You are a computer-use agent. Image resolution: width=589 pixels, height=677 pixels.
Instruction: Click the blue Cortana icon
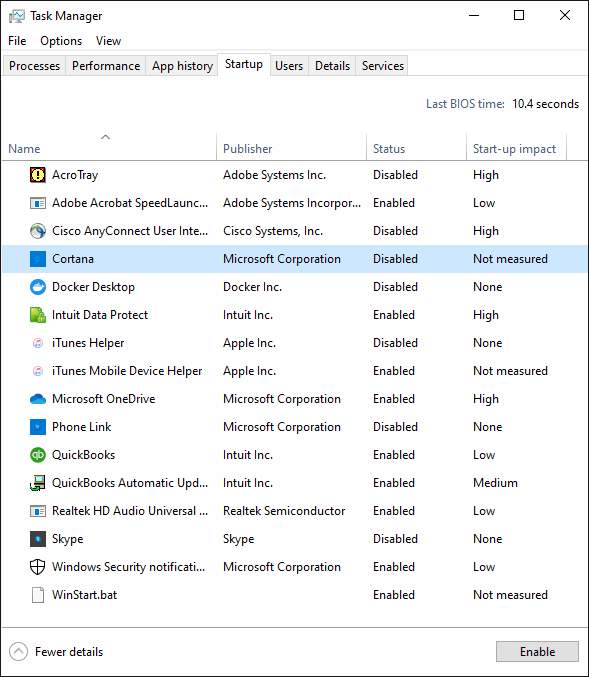[x=38, y=259]
